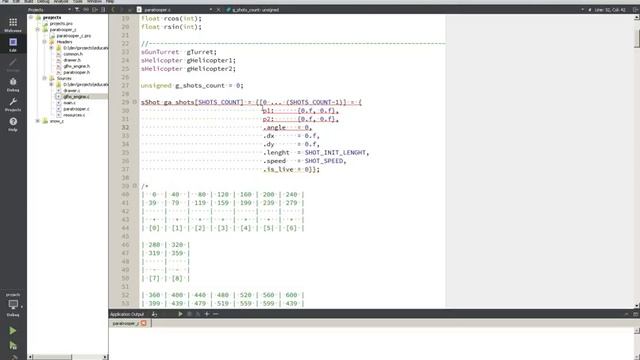
Task: Split the editor view
Action: (635, 9)
